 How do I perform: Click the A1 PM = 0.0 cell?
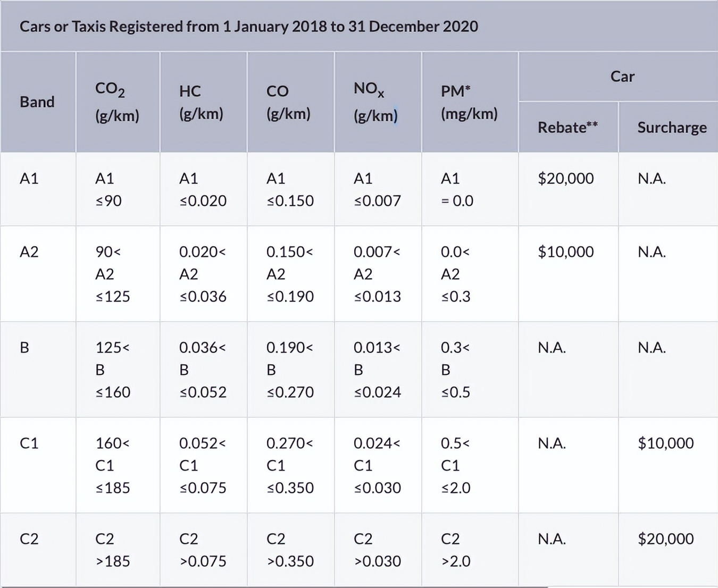click(457, 189)
